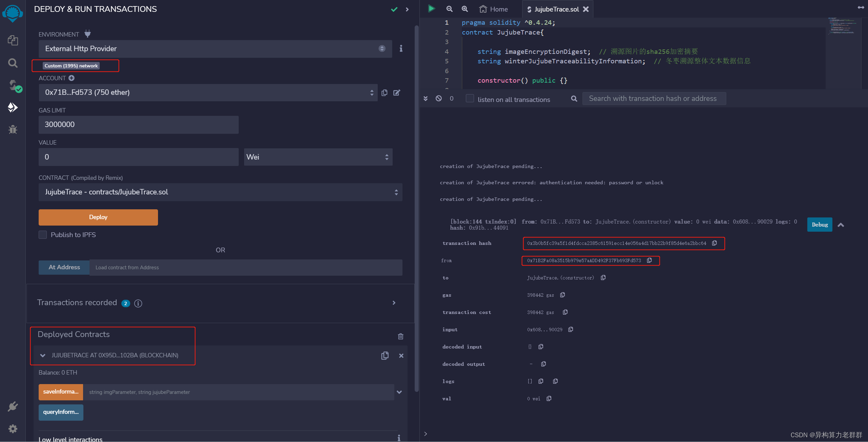Viewport: 868px width, 442px height.
Task: Clear the terminal console
Action: pyautogui.click(x=439, y=98)
